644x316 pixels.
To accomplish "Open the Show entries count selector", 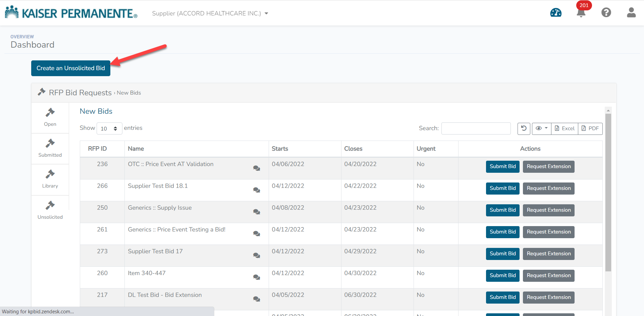I will pyautogui.click(x=109, y=128).
